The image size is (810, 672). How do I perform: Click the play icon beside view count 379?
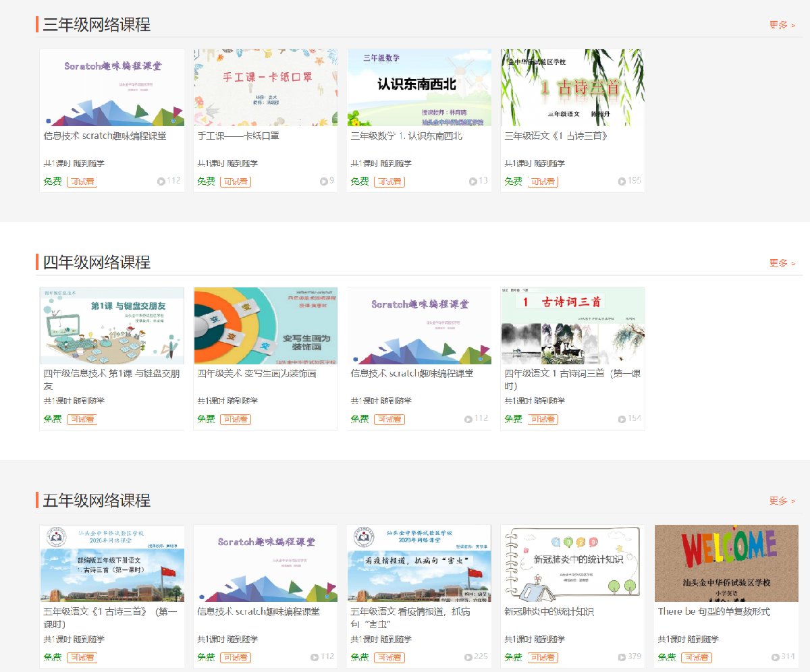622,657
